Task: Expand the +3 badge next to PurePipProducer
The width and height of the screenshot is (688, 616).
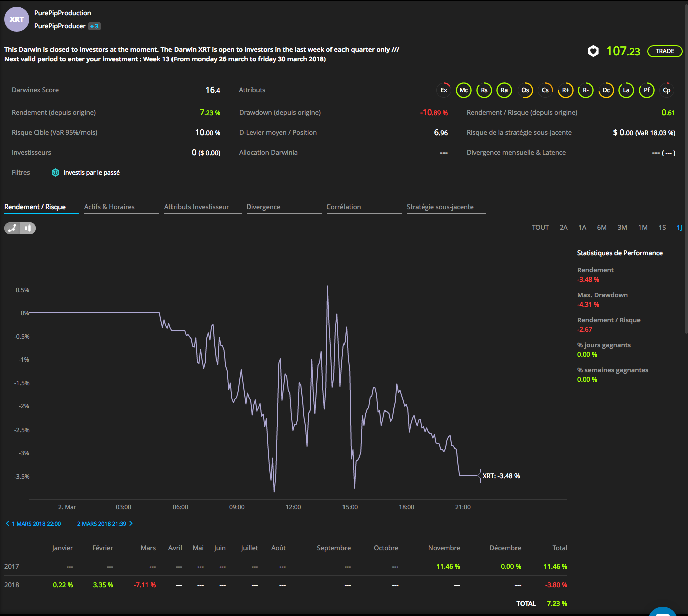Action: [95, 26]
